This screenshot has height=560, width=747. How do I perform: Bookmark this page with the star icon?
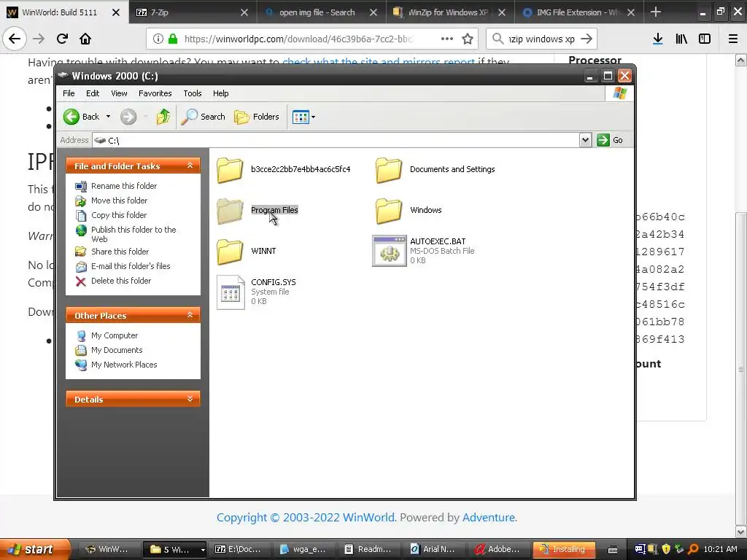(468, 39)
